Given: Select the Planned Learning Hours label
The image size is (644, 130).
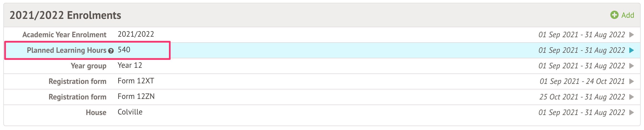Looking at the screenshot, I should click(x=66, y=50).
